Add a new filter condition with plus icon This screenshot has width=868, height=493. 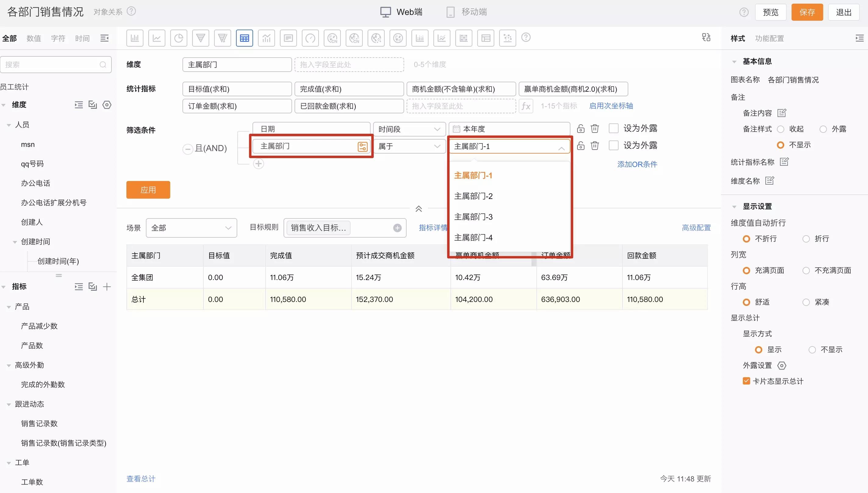coord(259,164)
